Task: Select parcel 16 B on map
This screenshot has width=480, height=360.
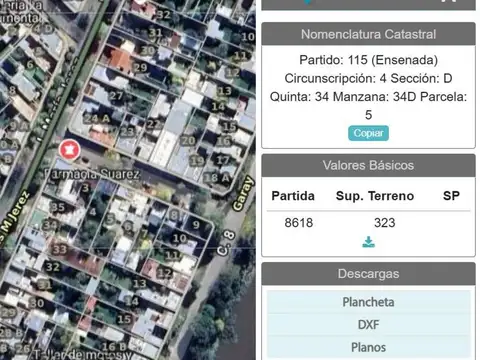Action: pos(114,347)
